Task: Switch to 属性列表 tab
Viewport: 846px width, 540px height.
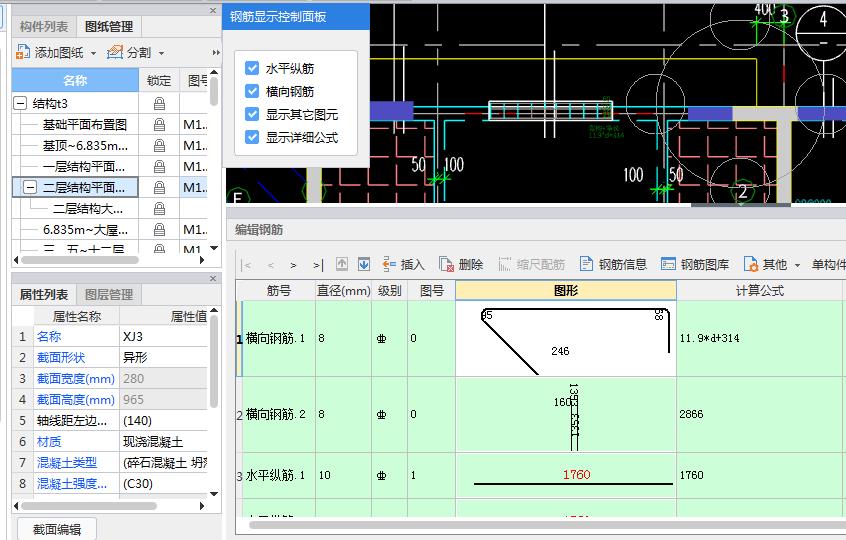Action: click(44, 295)
